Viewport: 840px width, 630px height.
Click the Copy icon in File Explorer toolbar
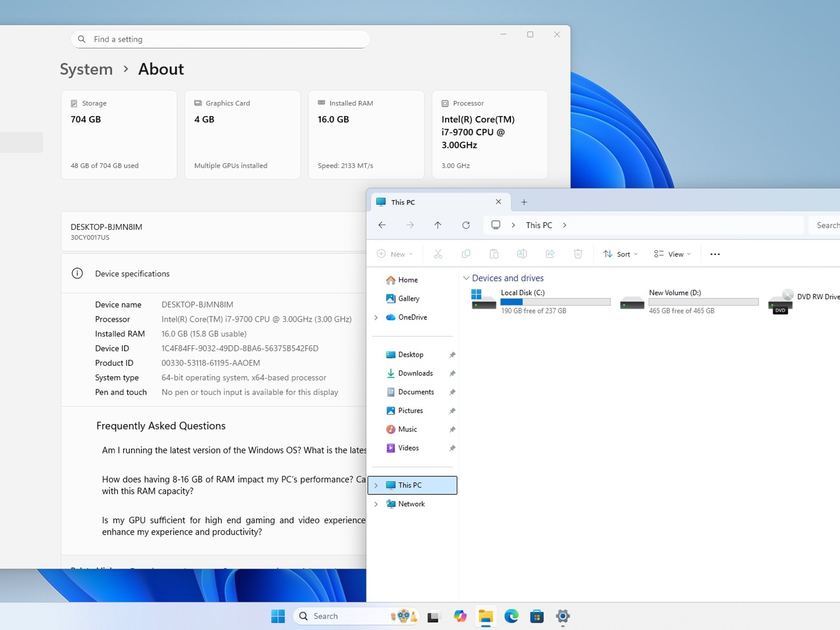click(x=466, y=254)
